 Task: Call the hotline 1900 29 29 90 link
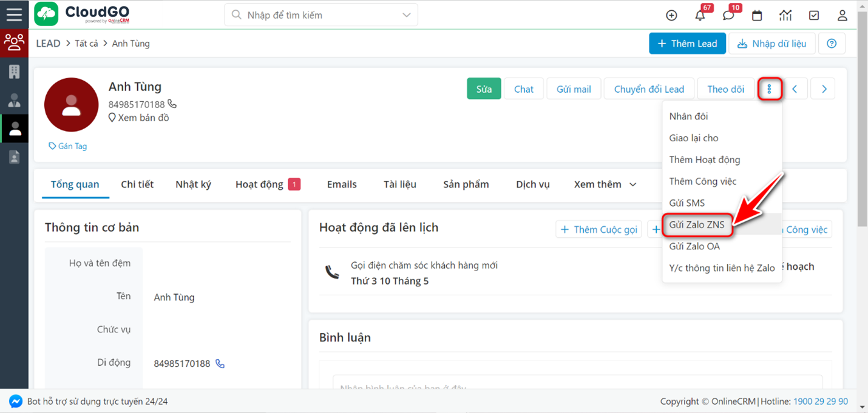[x=821, y=401]
